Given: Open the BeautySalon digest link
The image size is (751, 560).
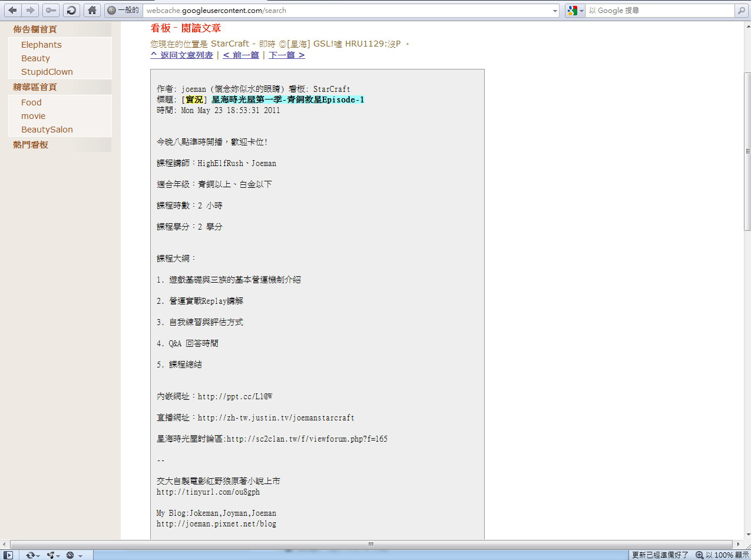Looking at the screenshot, I should pos(47,130).
